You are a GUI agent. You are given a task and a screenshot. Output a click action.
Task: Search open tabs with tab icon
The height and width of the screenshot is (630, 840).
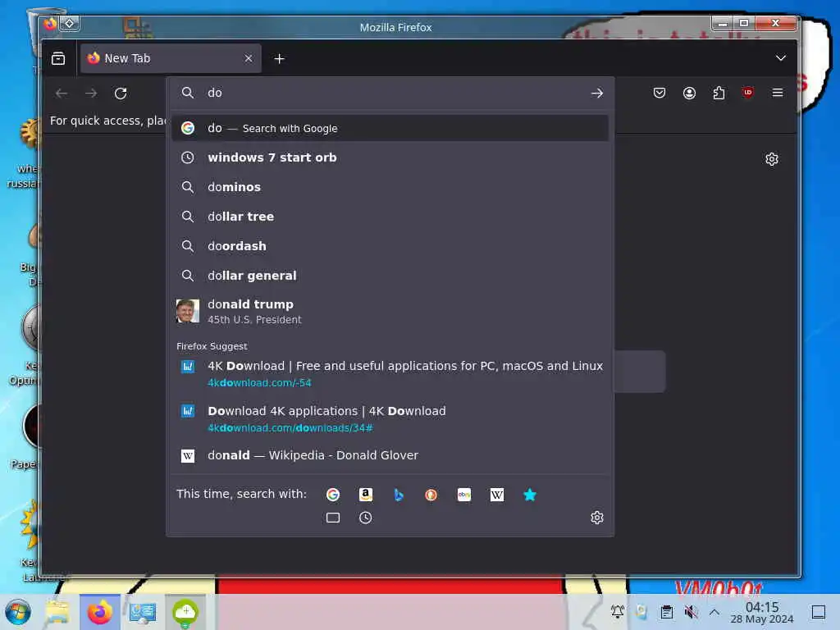pyautogui.click(x=333, y=518)
